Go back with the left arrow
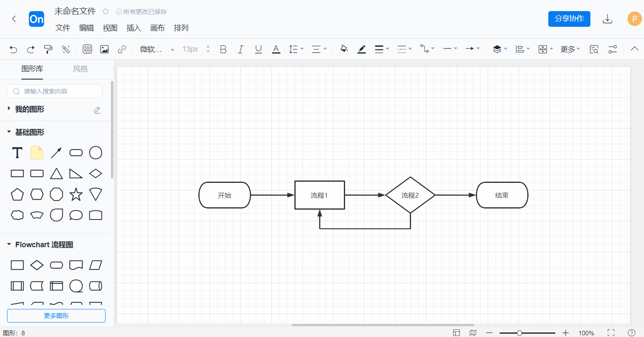 pyautogui.click(x=14, y=19)
